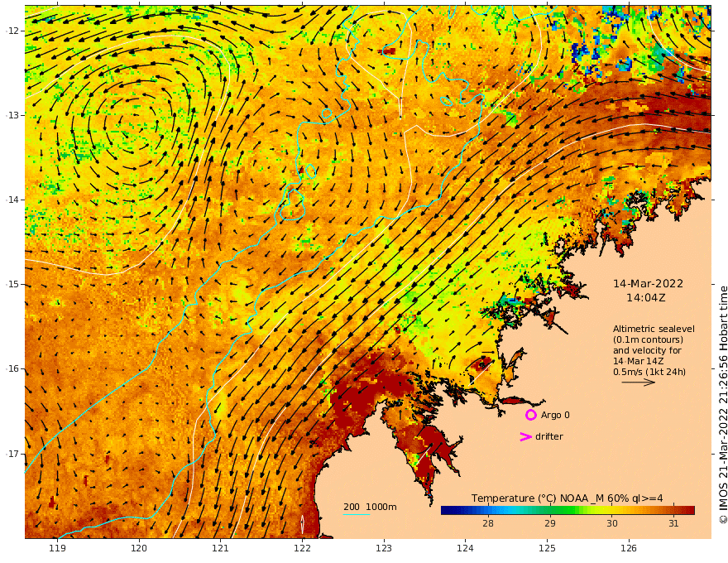The image size is (728, 563).
Task: Click the colorbar tick label '31'
Action: pos(673,523)
